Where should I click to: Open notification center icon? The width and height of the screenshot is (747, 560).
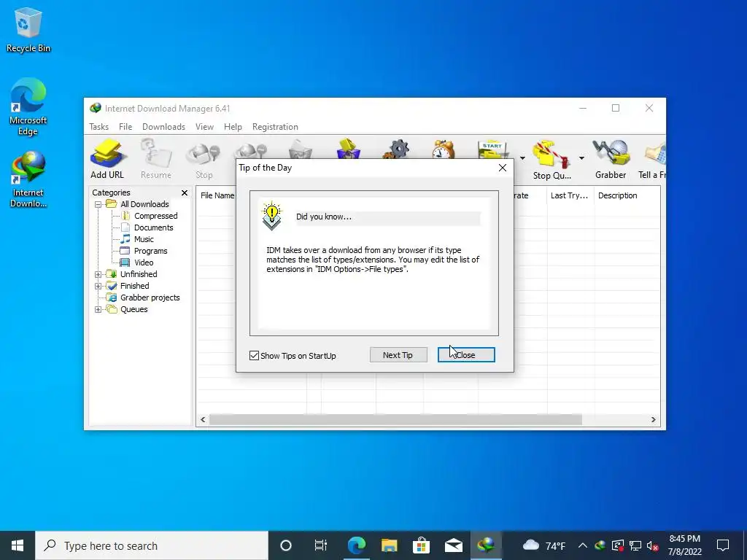tap(723, 545)
